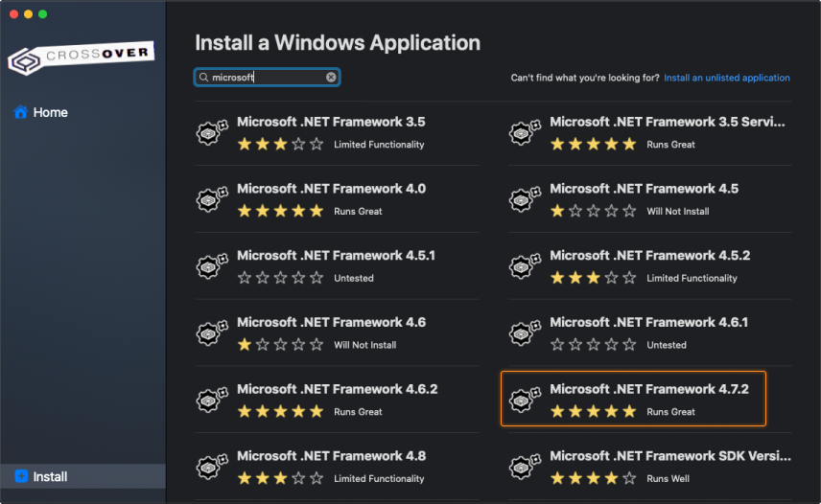The image size is (821, 504).
Task: Clear the search field with the X button
Action: click(331, 78)
